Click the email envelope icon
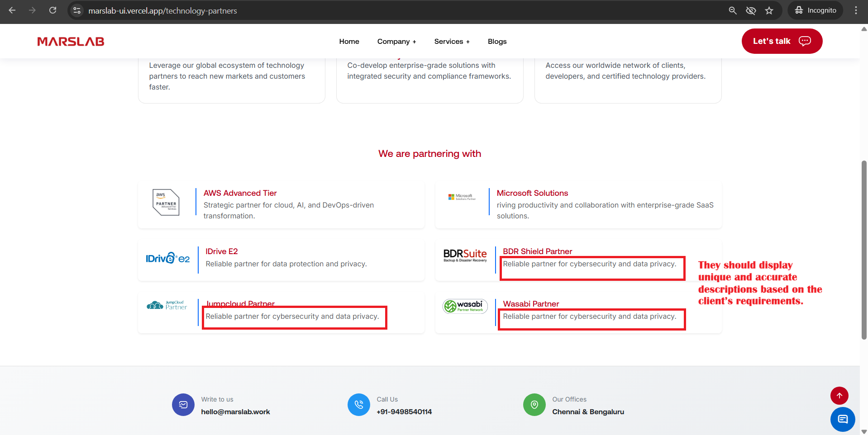Viewport: 868px width, 435px height. click(x=183, y=405)
